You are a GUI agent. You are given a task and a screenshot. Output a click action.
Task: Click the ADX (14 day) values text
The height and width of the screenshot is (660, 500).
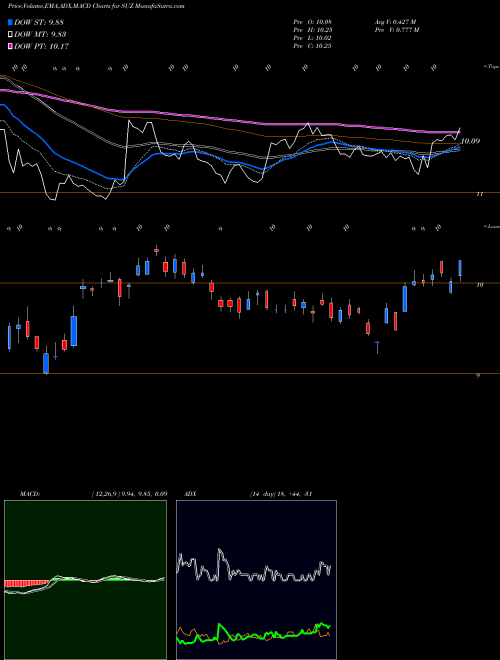click(280, 494)
